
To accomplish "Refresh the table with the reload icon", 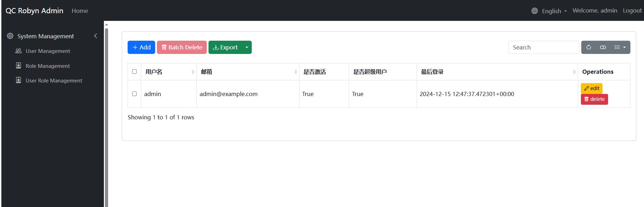I will pyautogui.click(x=589, y=47).
